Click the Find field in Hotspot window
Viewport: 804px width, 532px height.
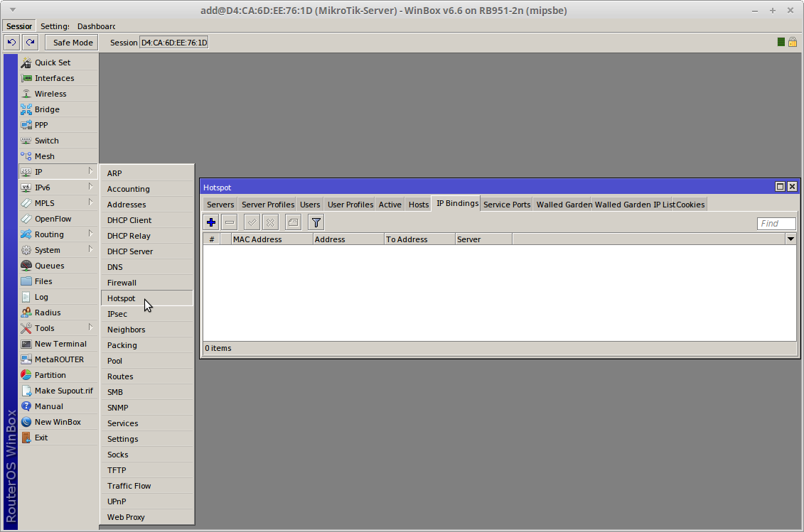[x=776, y=224]
